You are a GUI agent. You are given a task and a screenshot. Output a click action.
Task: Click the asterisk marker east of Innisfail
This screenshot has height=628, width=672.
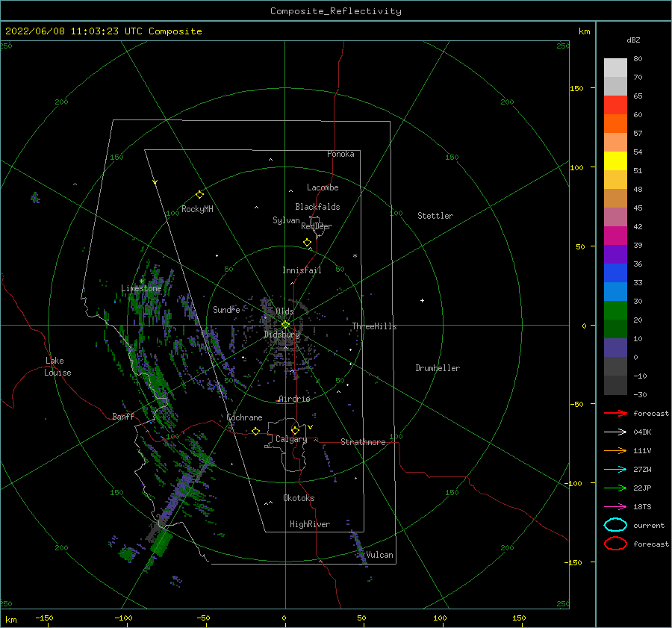coord(355,256)
